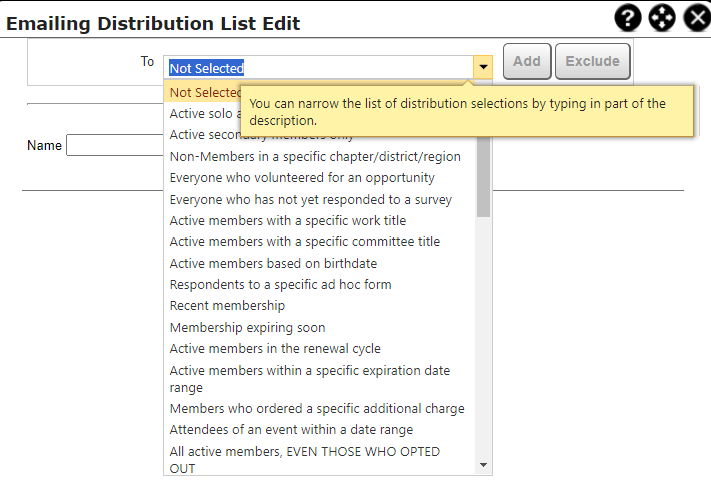
Task: Select Everyone who volunteered for an opportunity
Action: [320, 178]
